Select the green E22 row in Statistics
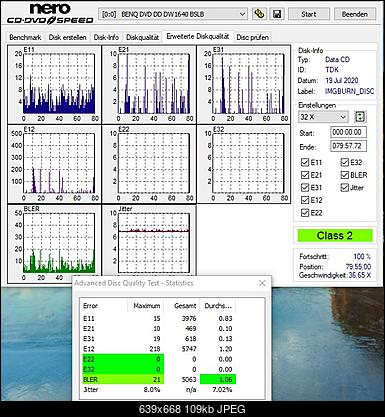The height and width of the screenshot is (417, 385). [158, 359]
